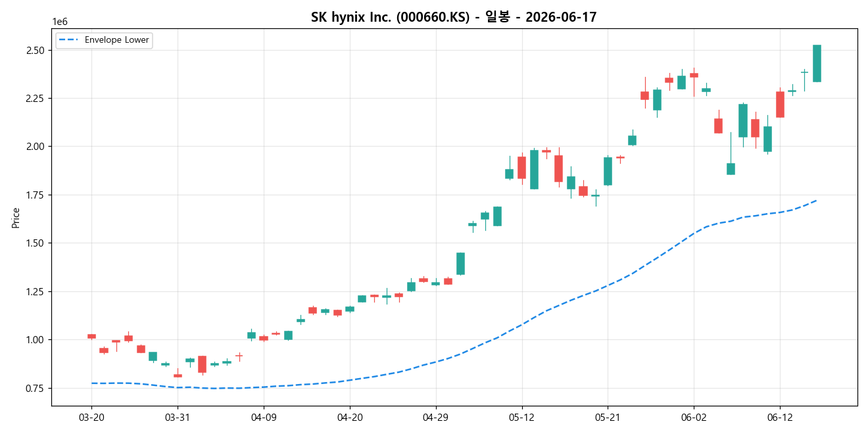Click the Envelope Lower legend entry
This screenshot has width=868, height=434.
point(104,40)
